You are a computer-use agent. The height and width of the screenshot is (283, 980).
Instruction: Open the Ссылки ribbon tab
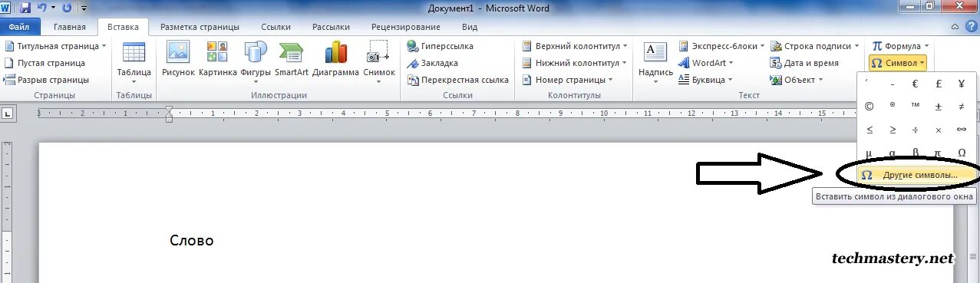point(276,27)
